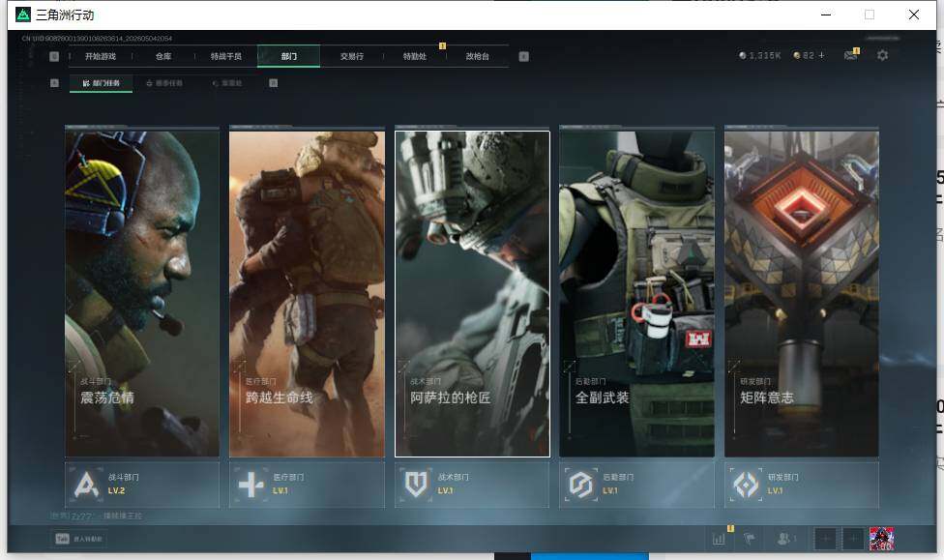Open the 开始游戏 tab

[101, 56]
